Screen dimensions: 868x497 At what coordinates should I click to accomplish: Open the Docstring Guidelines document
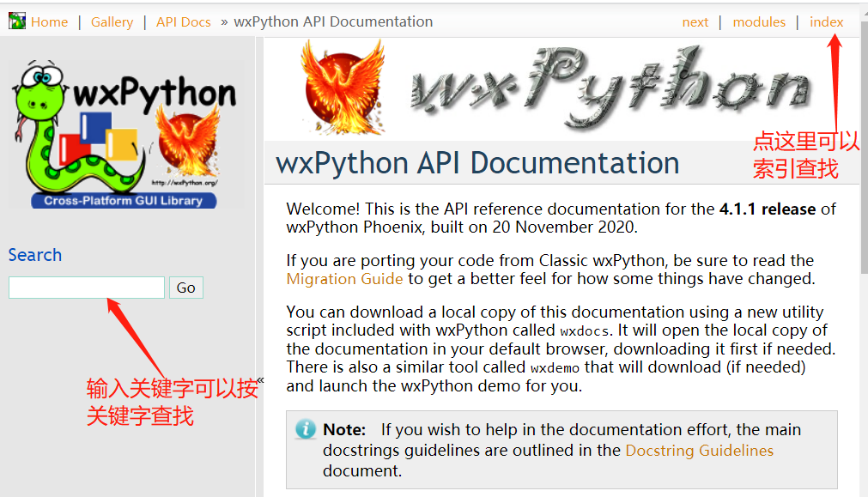click(699, 450)
